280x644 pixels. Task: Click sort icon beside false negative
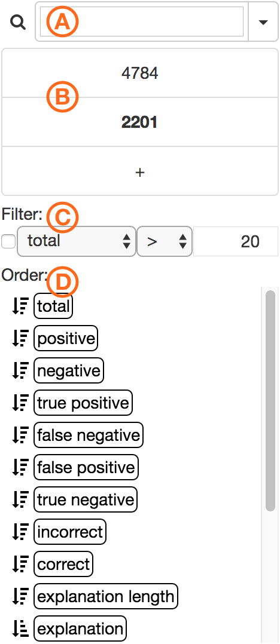(x=20, y=435)
